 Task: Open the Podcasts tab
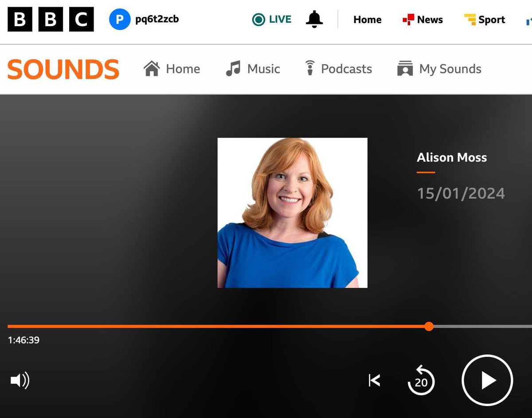[x=339, y=69]
